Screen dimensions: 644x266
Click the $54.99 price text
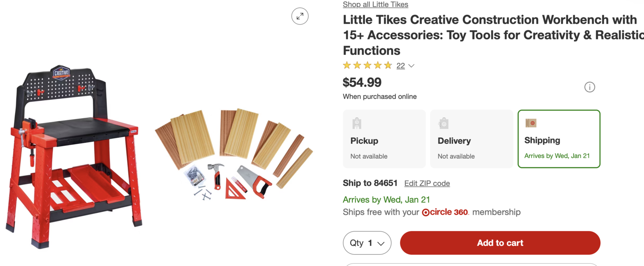click(x=362, y=83)
